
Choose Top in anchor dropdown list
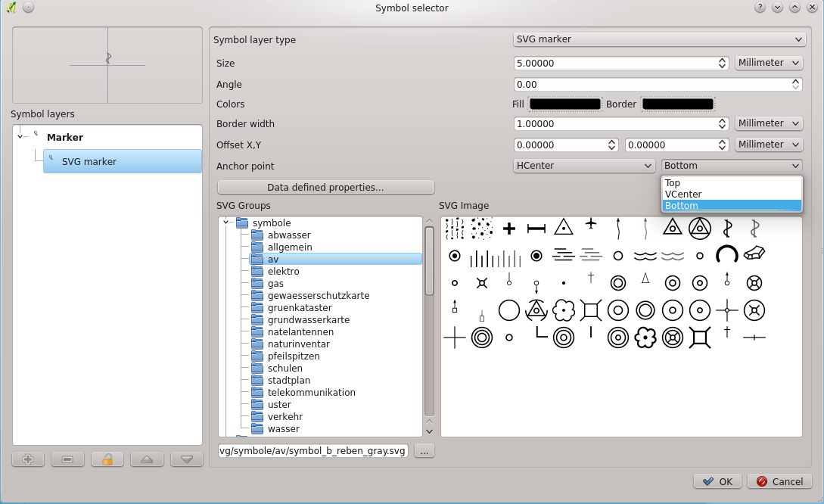coord(732,183)
